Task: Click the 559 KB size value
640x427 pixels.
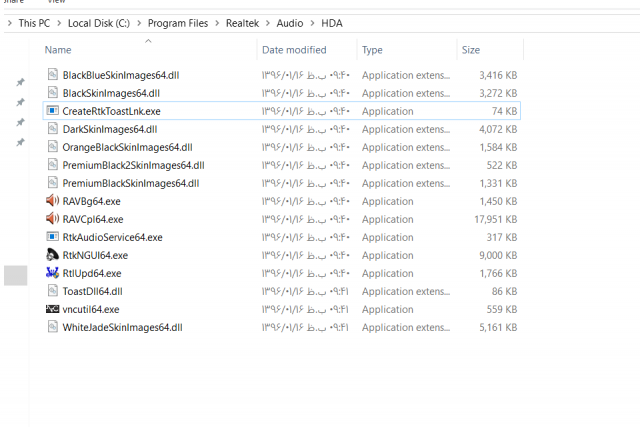Action: [x=502, y=309]
